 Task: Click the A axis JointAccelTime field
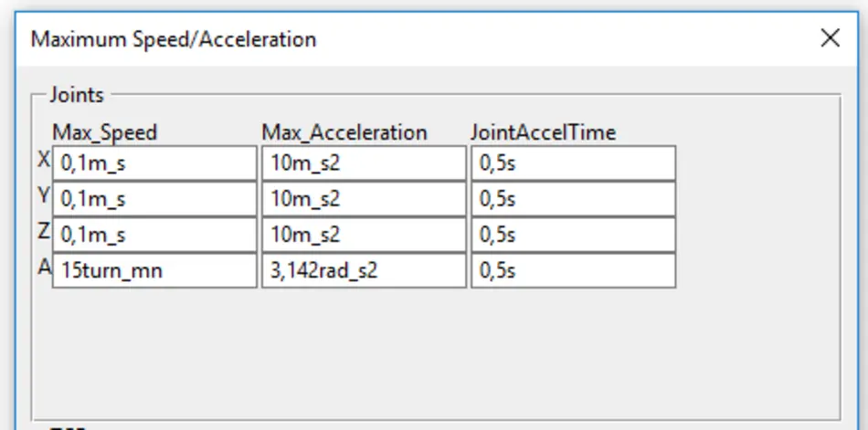pyautogui.click(x=574, y=270)
